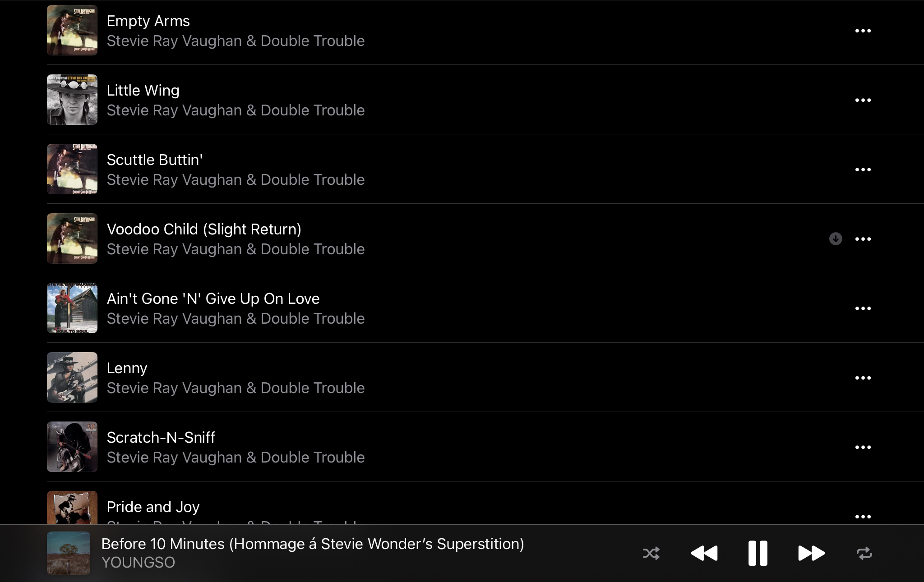Pause the currently playing track
924x582 pixels.
tap(758, 553)
